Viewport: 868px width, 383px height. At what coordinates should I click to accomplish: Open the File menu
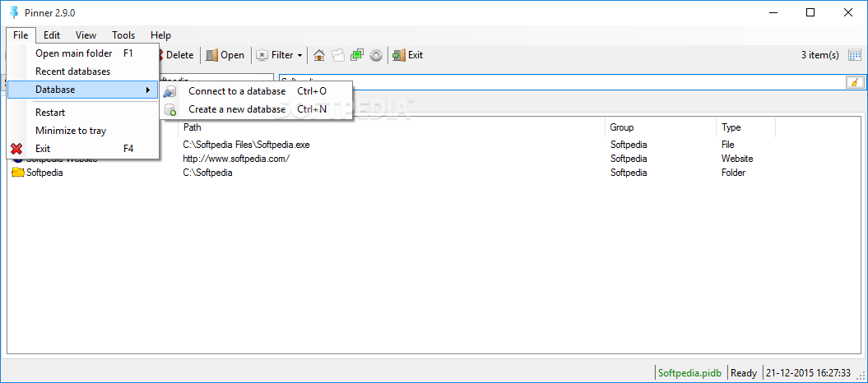pos(21,35)
